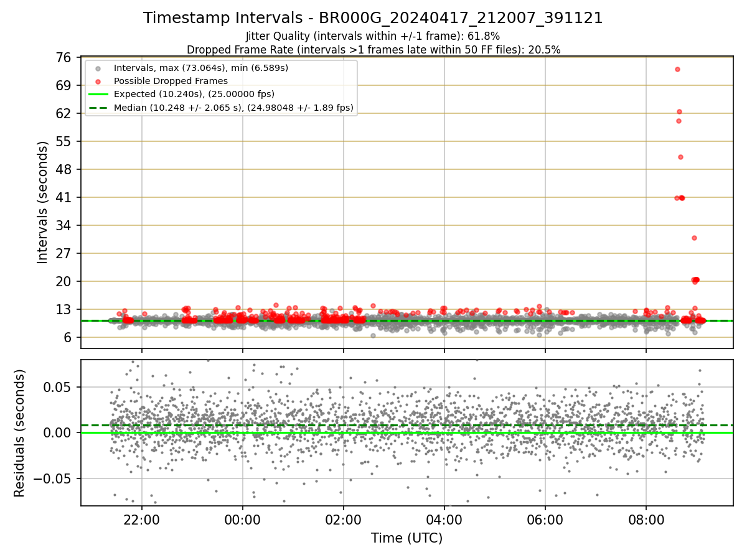Image resolution: width=747 pixels, height=560 pixels.
Task: Click the y-axis tick label 6
Action: tap(67, 337)
